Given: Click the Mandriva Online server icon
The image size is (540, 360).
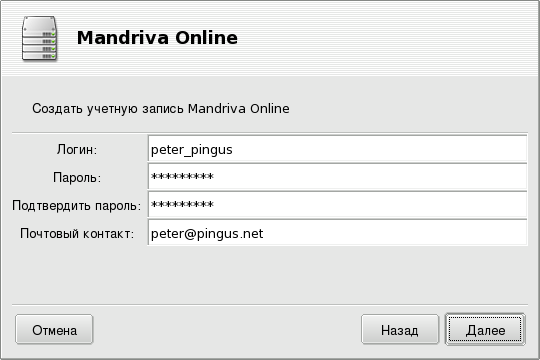Looking at the screenshot, I should (39, 39).
